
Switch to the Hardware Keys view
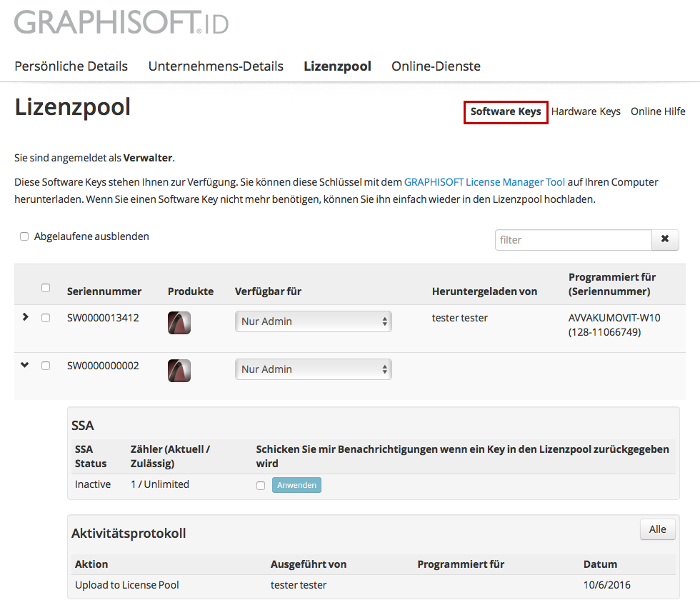coord(586,111)
